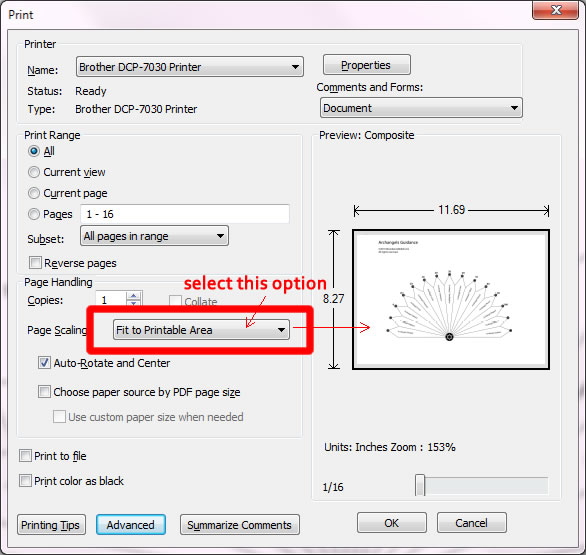
Task: Open the Page Scaling dropdown
Action: pos(201,330)
